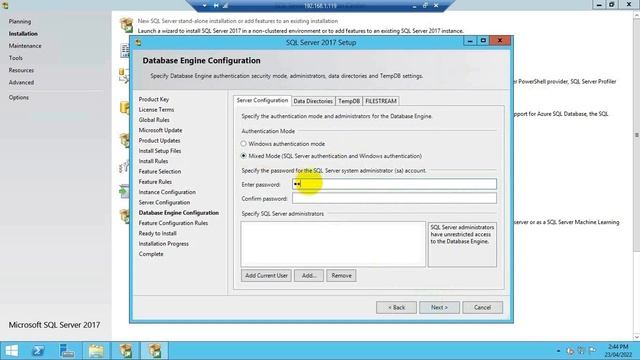The image size is (640, 360).
Task: Click the Installation Progress step
Action: [x=164, y=244]
